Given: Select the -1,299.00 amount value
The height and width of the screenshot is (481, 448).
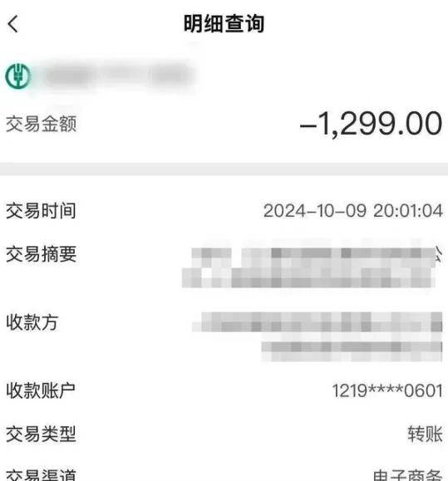Looking at the screenshot, I should point(371,124).
